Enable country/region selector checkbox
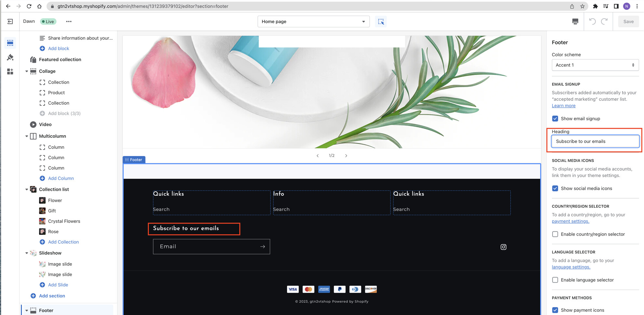This screenshot has width=644, height=315. 555,234
